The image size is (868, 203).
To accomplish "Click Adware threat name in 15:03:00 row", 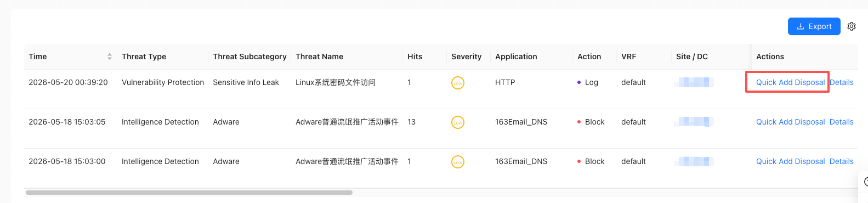I will (347, 161).
